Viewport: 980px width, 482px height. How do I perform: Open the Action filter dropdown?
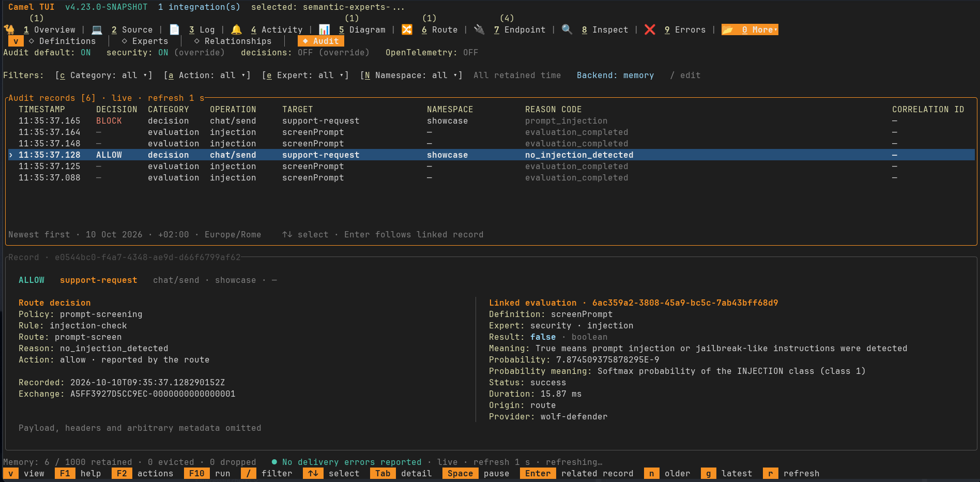[x=207, y=75]
